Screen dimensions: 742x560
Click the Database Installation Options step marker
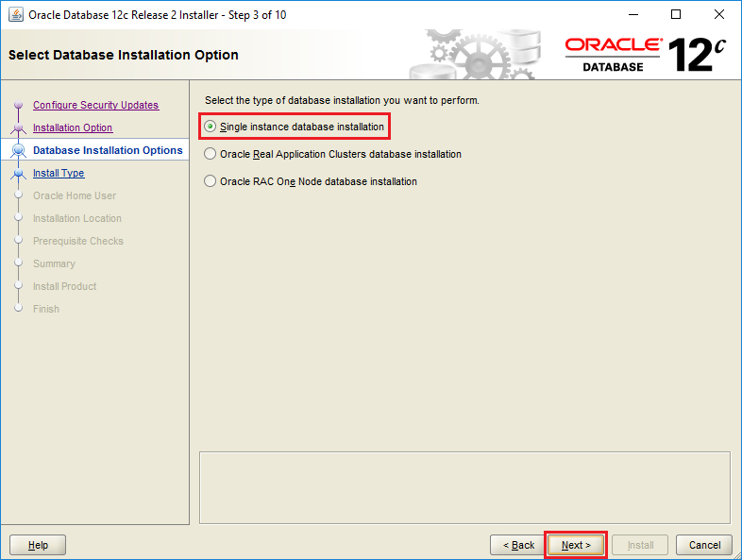tap(19, 150)
